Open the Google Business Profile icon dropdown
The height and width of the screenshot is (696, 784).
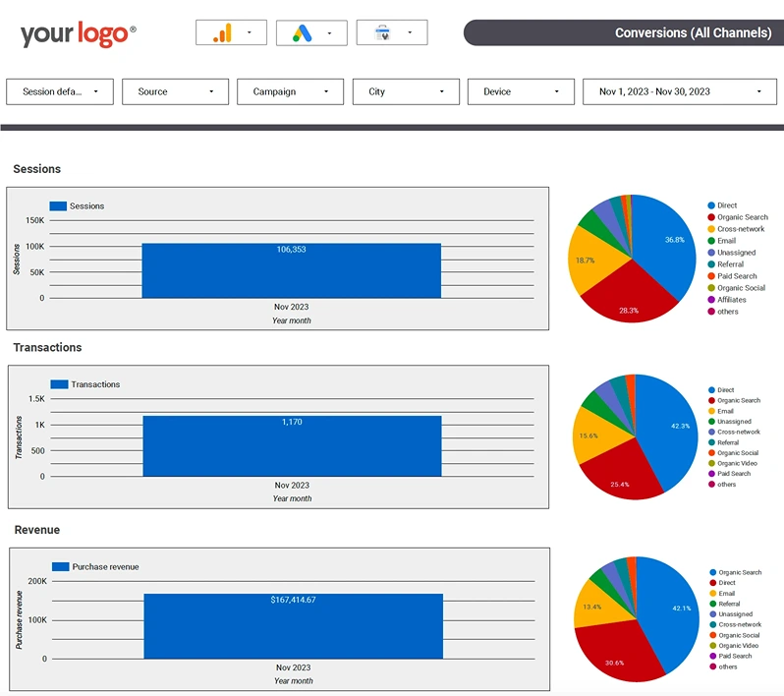[x=392, y=33]
